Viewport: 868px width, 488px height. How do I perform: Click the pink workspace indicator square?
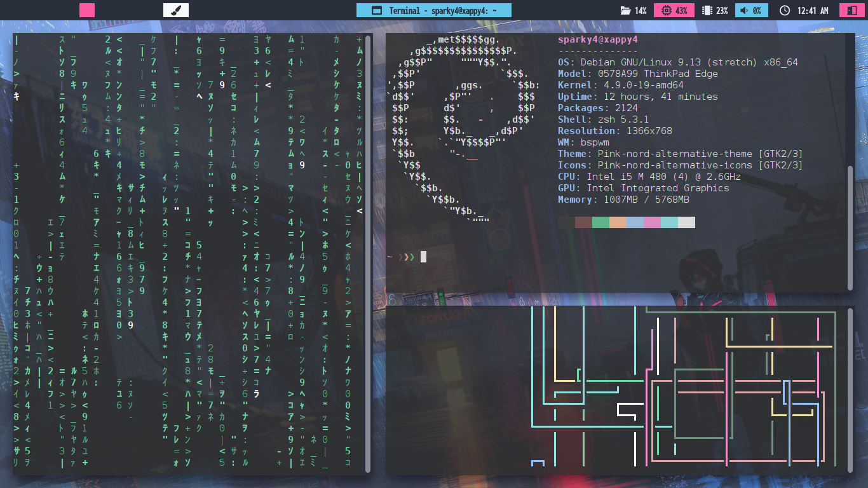click(x=87, y=10)
